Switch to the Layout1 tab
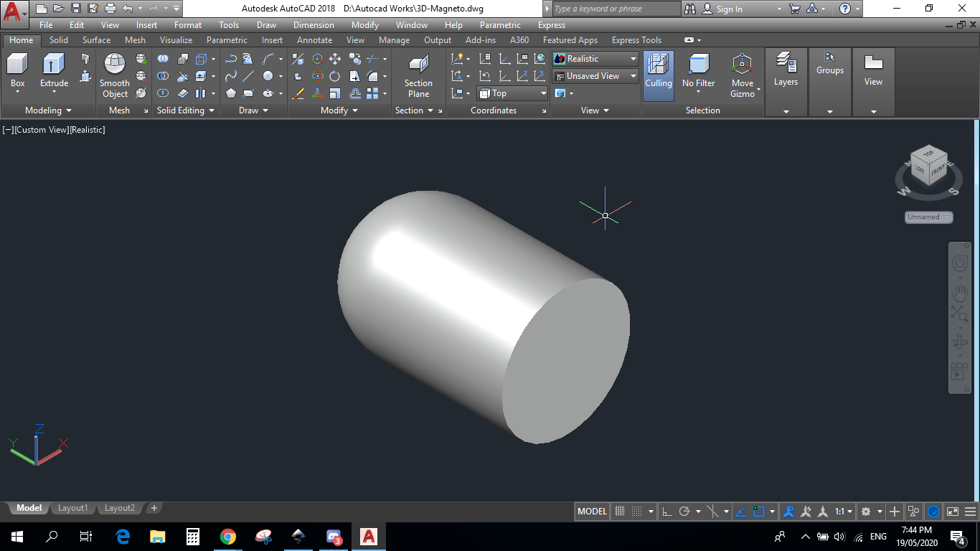Screen dimensions: 980x551 pyautogui.click(x=72, y=508)
